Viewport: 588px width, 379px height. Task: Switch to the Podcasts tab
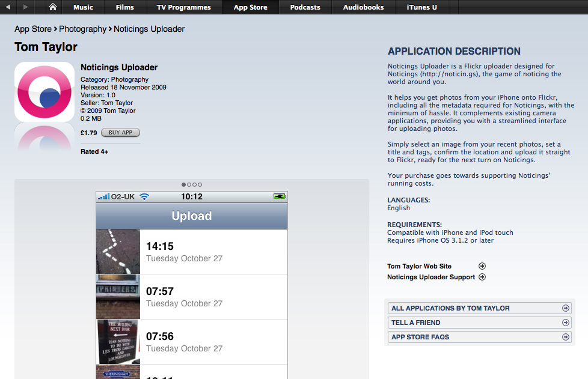(305, 7)
